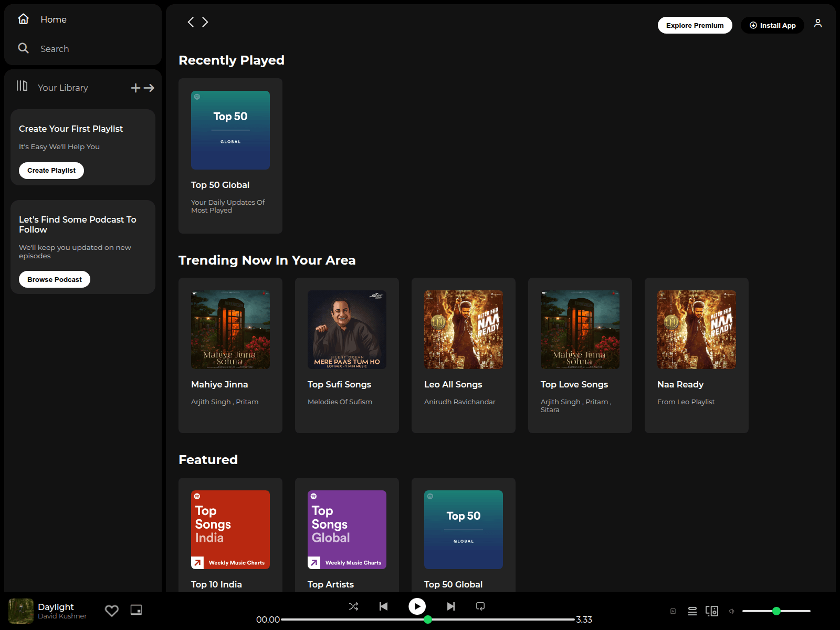Click the 00.00 elapsed time

click(268, 619)
